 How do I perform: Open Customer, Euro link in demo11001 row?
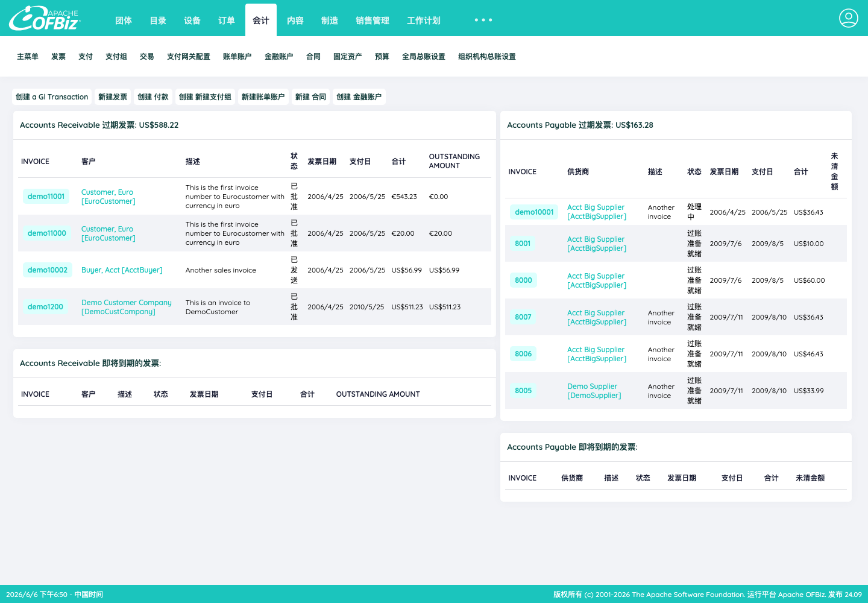tap(108, 197)
